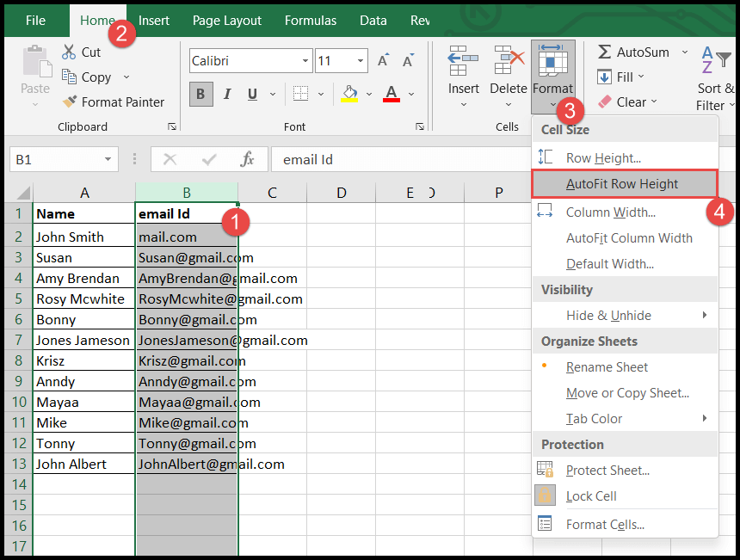Activate the Format Painter brush

coord(70,102)
